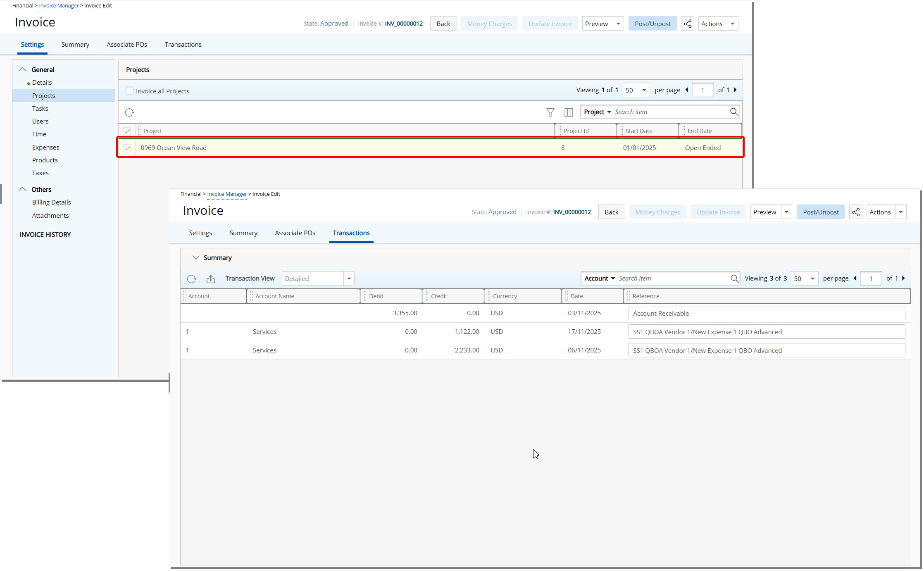Open the column chooser icon
This screenshot has width=924, height=571.
coord(569,112)
